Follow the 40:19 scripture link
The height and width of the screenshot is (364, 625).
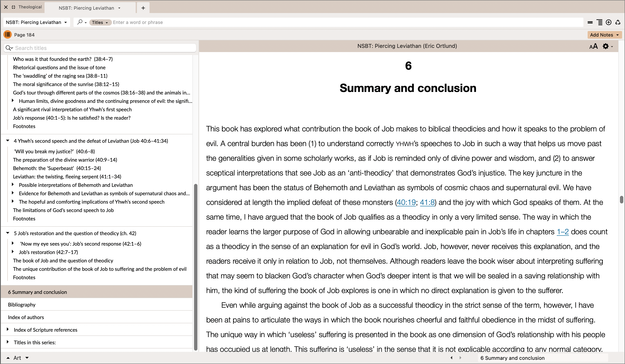[406, 202]
